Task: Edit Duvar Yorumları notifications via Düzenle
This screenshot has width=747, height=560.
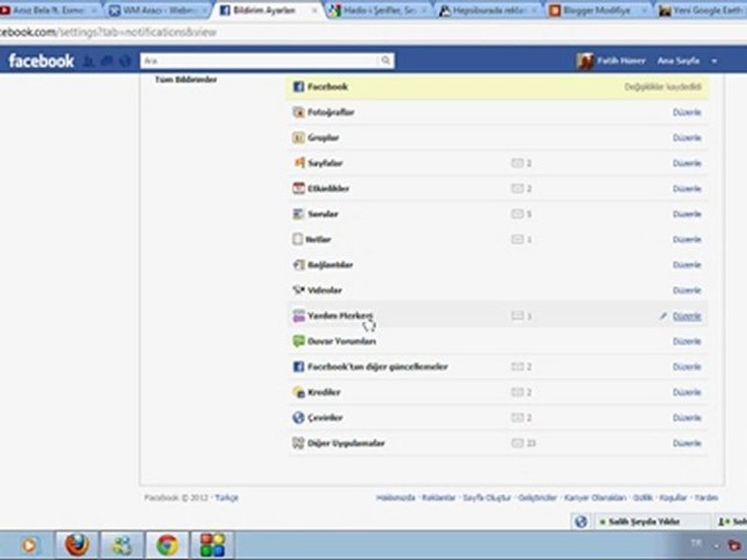Action: [686, 341]
